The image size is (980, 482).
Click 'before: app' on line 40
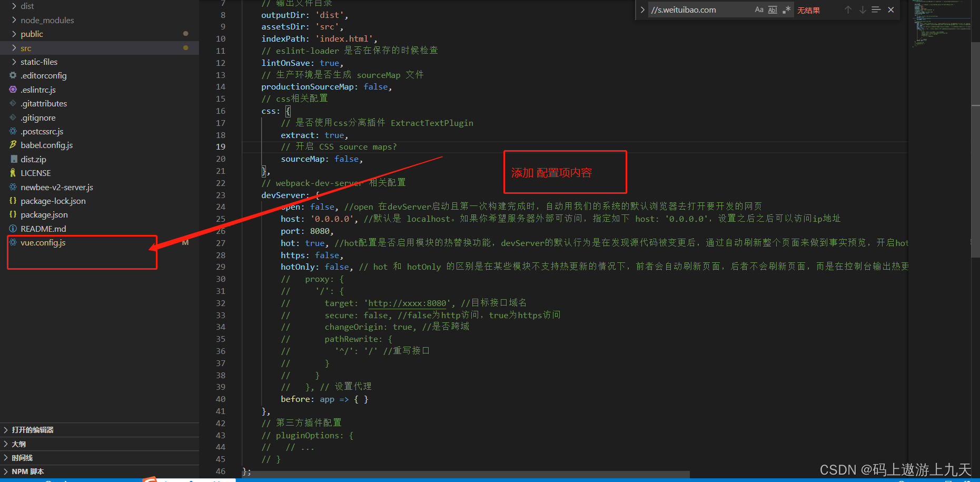[308, 399]
